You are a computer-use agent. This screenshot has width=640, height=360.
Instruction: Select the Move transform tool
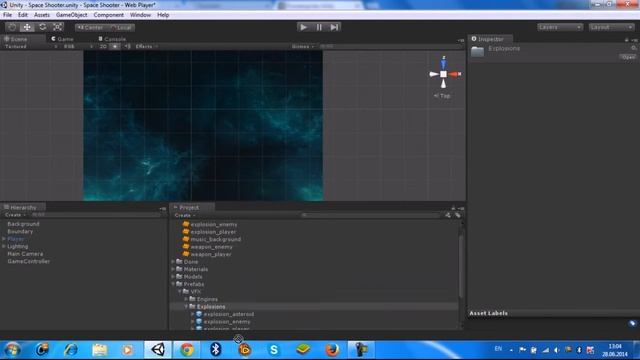pos(27,27)
